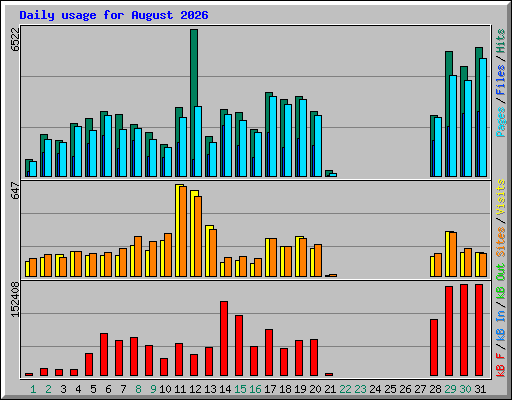This screenshot has height=400, width=512.
Task: Click day 16 on the x-axis
Action: point(255,389)
